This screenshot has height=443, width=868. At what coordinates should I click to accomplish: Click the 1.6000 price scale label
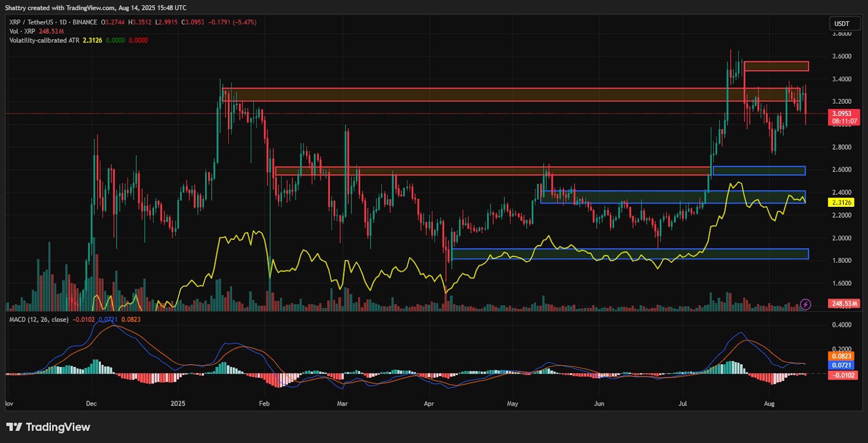pos(841,283)
